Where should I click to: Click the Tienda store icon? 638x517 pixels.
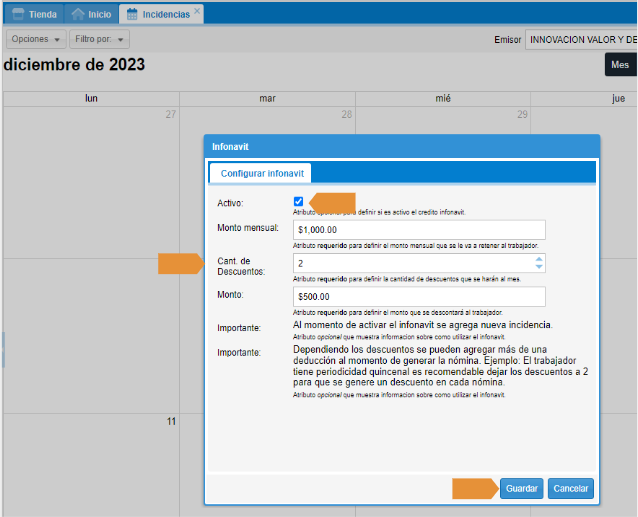17,14
